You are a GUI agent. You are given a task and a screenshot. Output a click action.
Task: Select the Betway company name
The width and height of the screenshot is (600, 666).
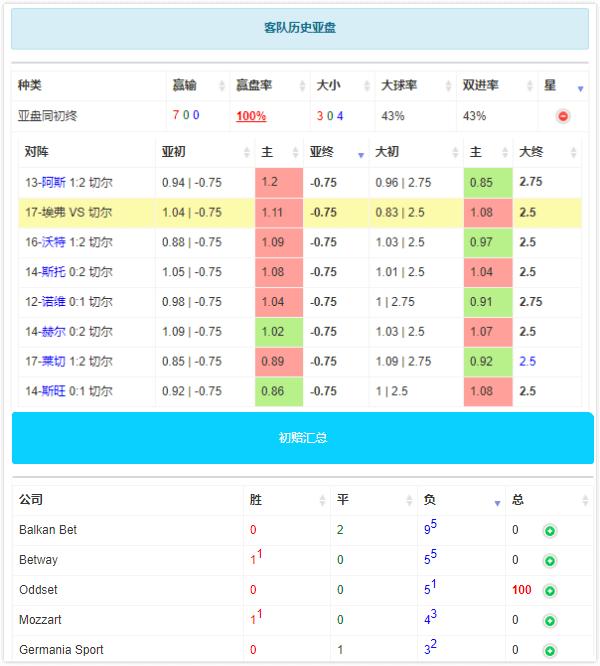coord(38,560)
